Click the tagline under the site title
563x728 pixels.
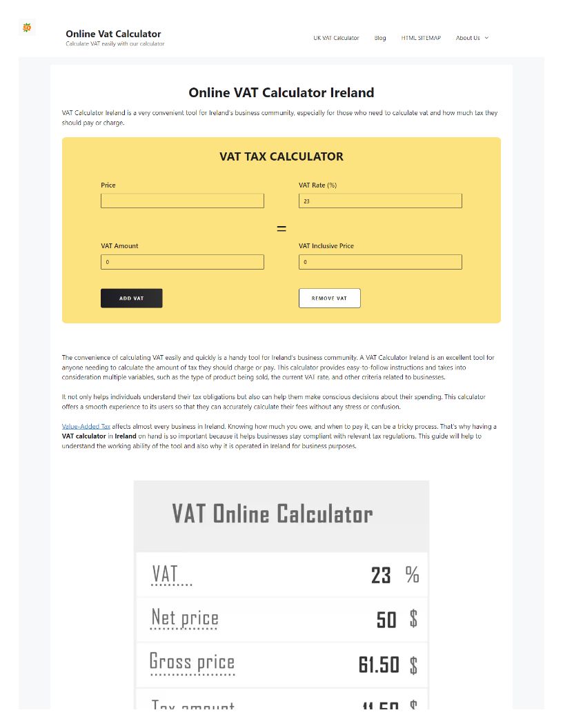point(115,44)
